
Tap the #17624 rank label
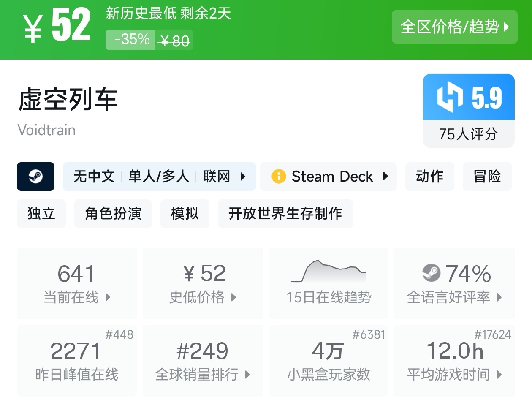492,335
